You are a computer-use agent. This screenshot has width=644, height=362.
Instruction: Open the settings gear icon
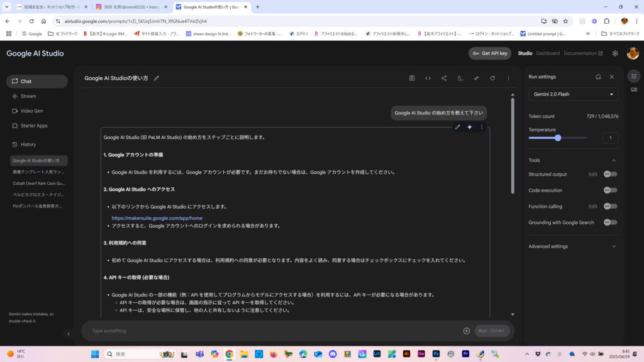pyautogui.click(x=615, y=53)
